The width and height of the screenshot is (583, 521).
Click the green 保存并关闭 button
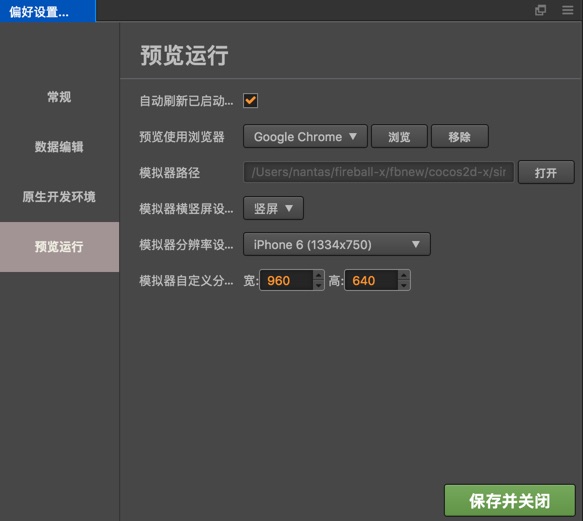[x=510, y=501]
